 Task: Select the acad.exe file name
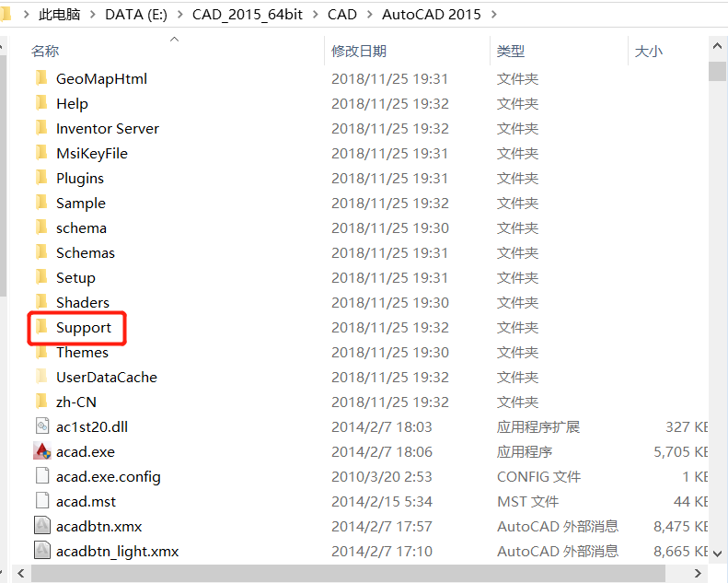pos(86,451)
